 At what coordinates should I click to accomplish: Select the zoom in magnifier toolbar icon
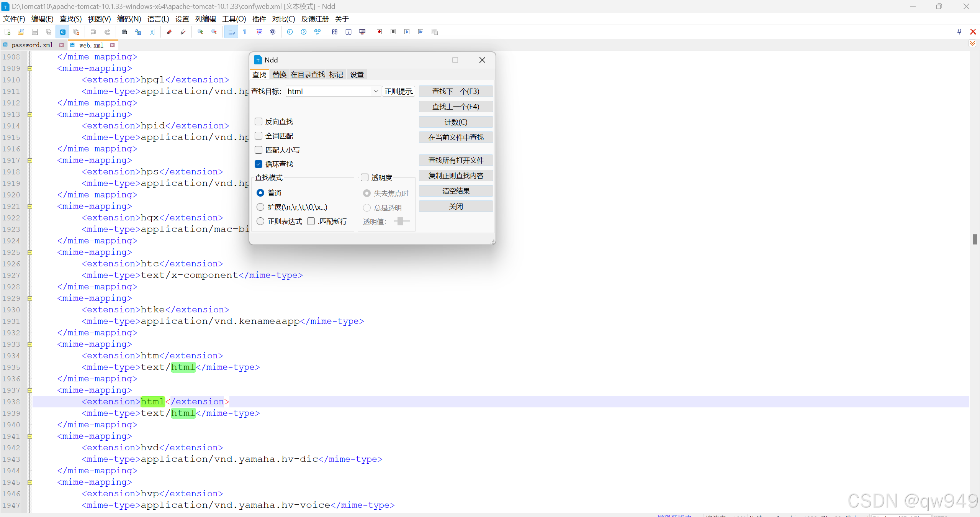(x=200, y=32)
